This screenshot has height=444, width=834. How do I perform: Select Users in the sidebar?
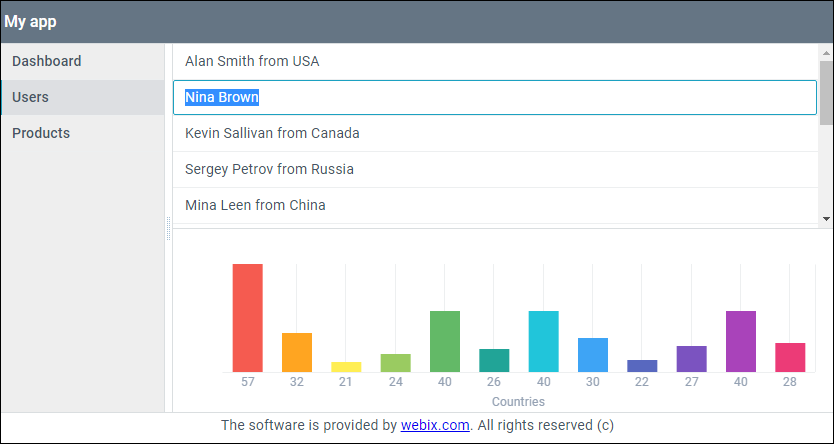point(31,97)
